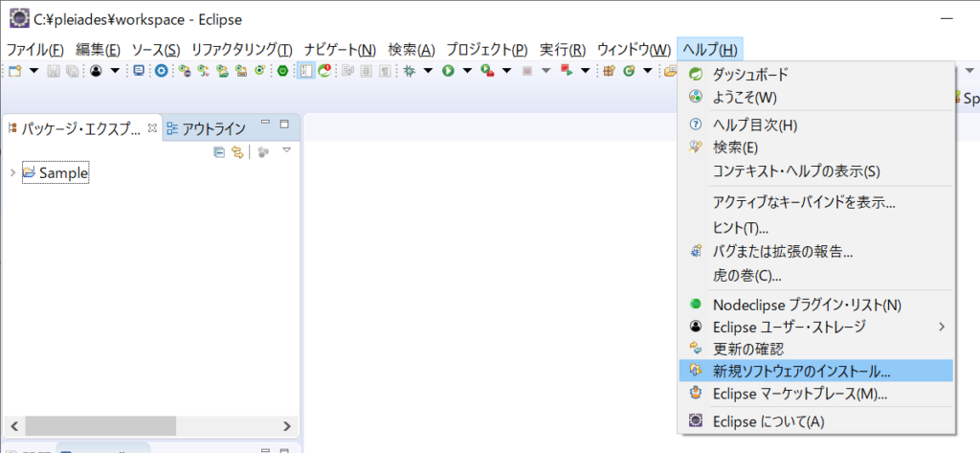
Task: Select 更新の確認 menu entry
Action: (816, 349)
